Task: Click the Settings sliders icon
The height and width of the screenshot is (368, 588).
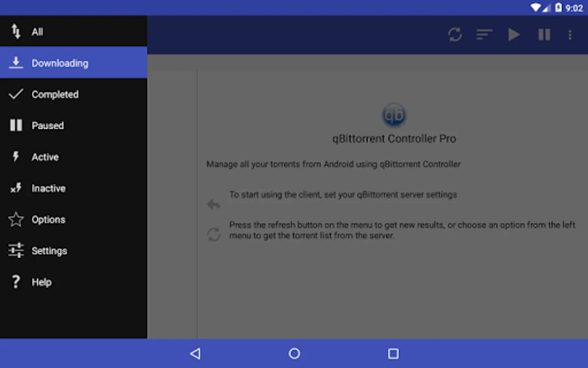Action: 16,250
